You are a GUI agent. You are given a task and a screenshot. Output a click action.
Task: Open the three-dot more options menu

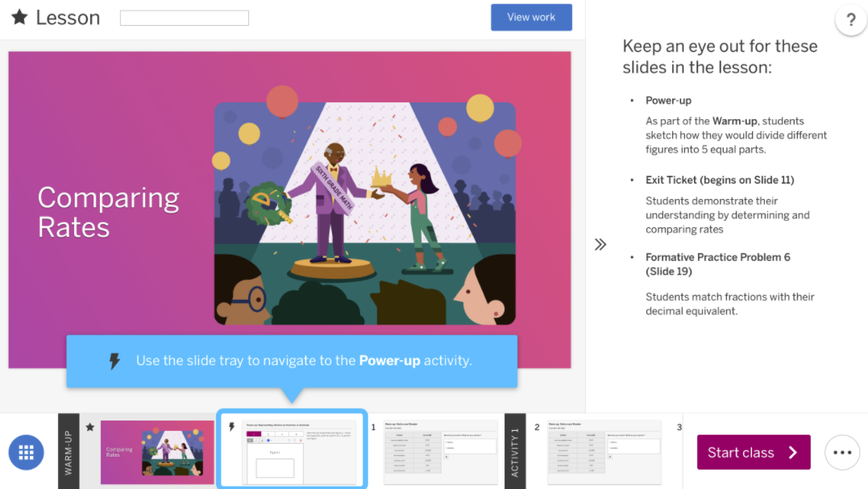tap(842, 453)
